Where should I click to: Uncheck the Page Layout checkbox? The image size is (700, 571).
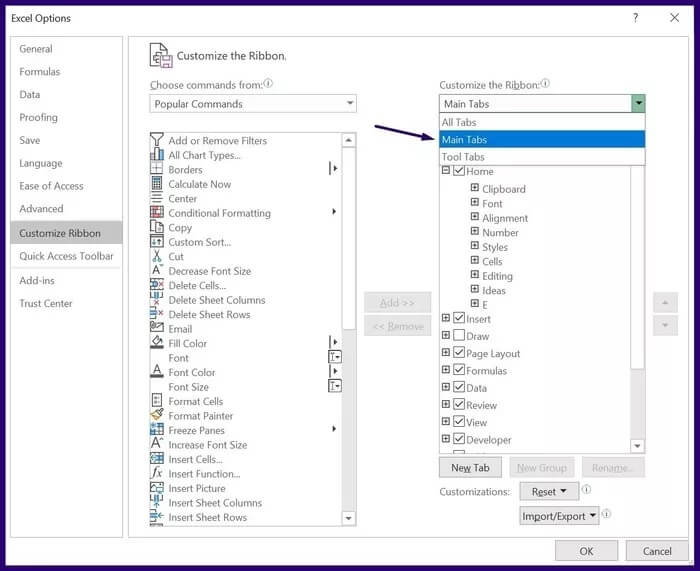(459, 353)
